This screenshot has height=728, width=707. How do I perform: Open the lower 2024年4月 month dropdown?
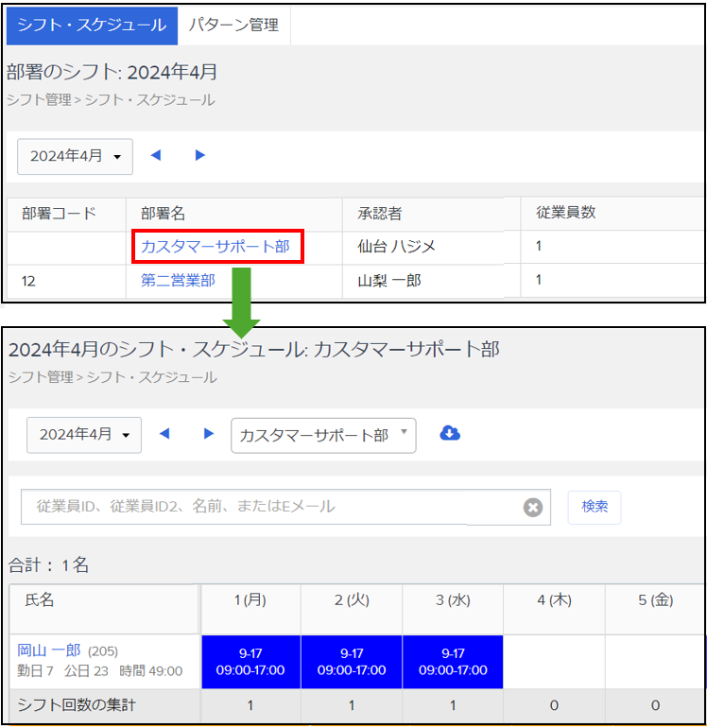[84, 435]
